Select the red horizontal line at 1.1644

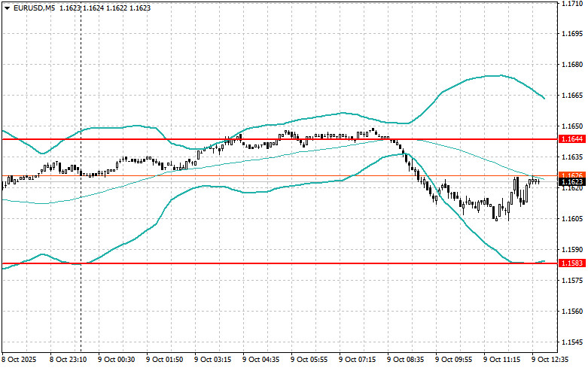[280, 139]
